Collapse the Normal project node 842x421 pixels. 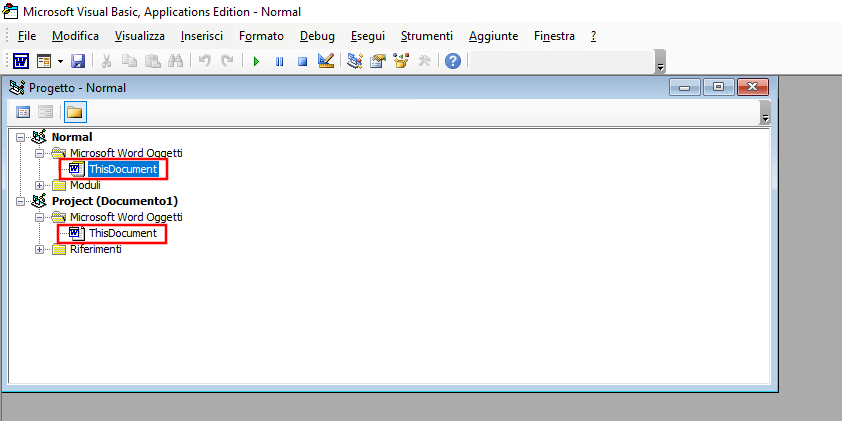[x=21, y=137]
